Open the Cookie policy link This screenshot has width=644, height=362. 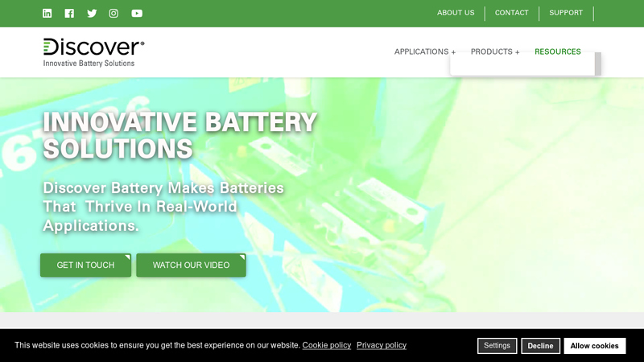pos(327,345)
